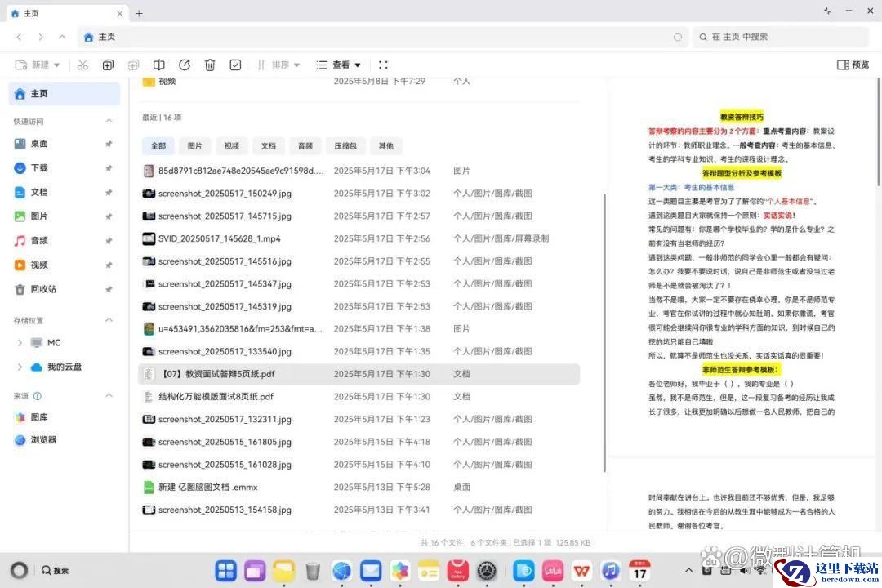Go forward with the forward arrow
This screenshot has width=882, height=588.
pos(41,37)
